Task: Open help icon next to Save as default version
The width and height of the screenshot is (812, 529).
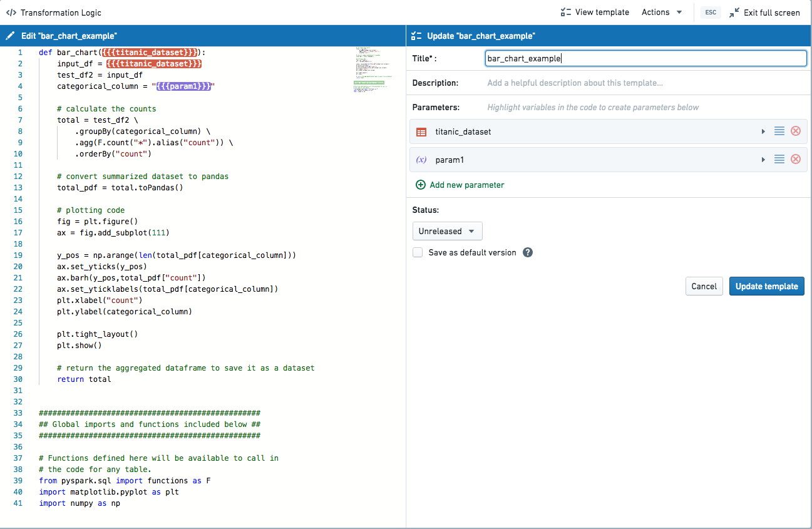Action: [x=528, y=253]
